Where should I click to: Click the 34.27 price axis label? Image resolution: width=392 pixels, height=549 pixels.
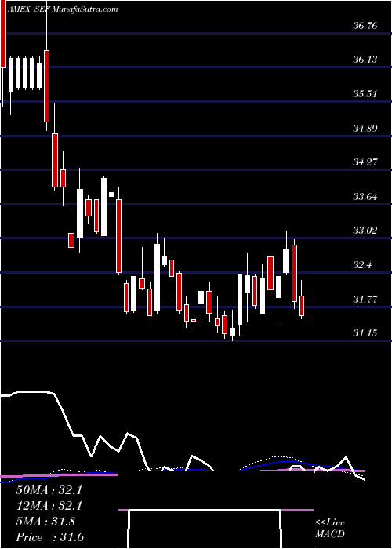pyautogui.click(x=365, y=162)
